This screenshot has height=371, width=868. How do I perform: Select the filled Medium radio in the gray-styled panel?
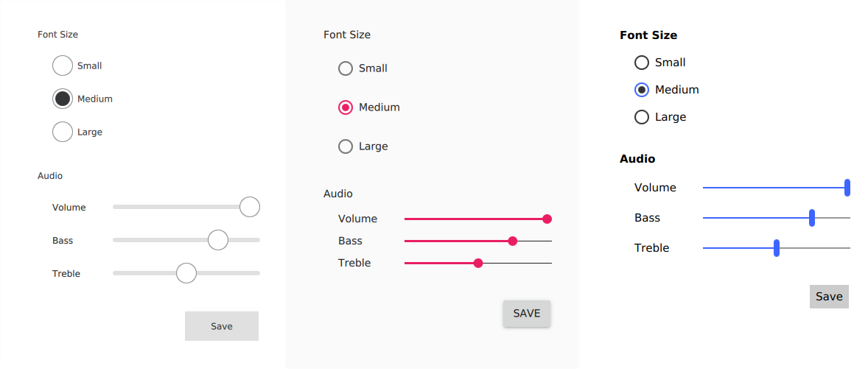coord(63,99)
